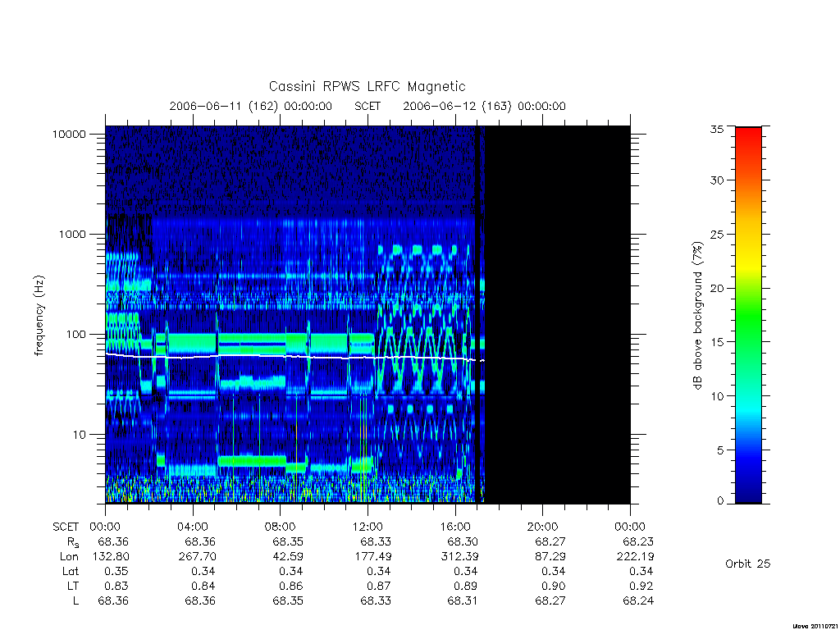Screen dimensions: 840x630
Task: Click the '10000' frequency tick label
Action: click(69, 134)
